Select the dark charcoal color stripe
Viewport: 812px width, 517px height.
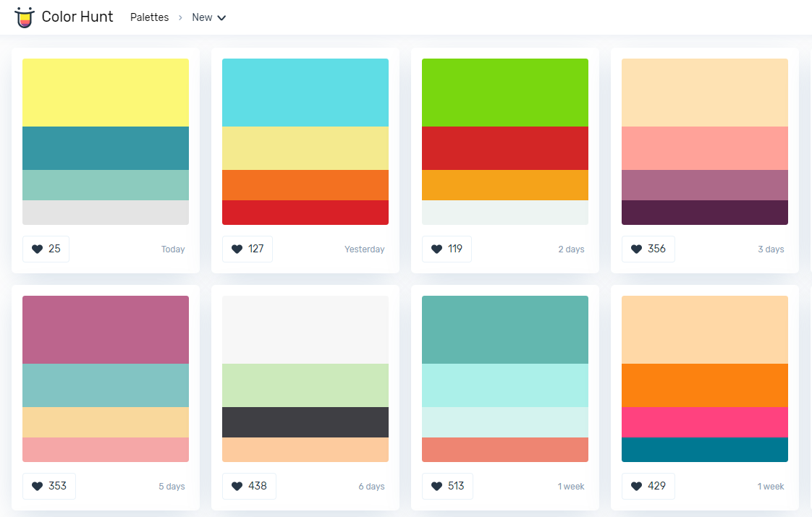tap(305, 422)
